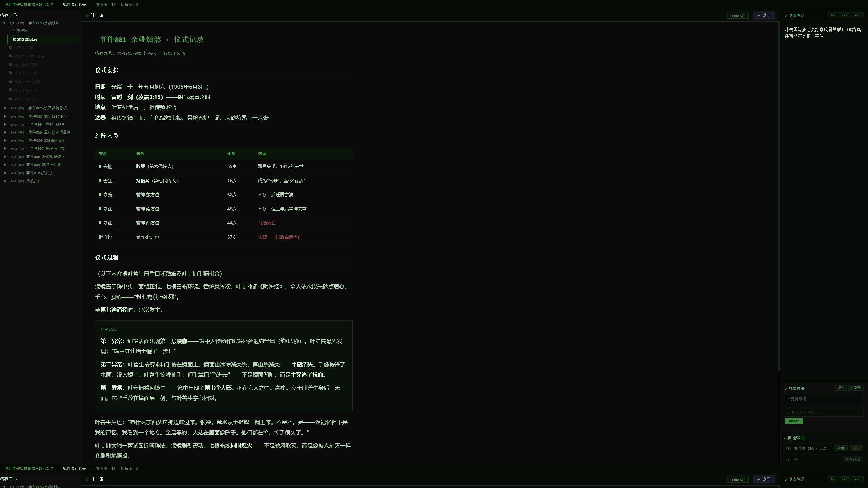Click the 结阵人员 section heading
The image size is (868, 488).
[x=106, y=136]
